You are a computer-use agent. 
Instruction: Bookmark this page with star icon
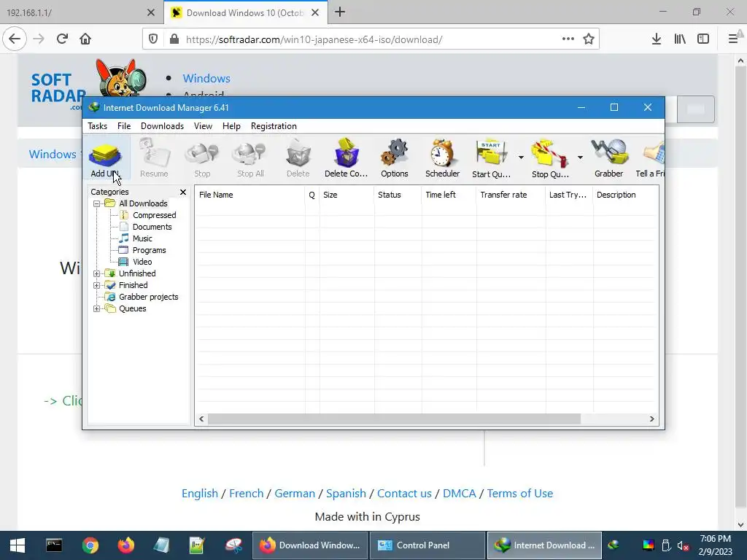tap(589, 39)
